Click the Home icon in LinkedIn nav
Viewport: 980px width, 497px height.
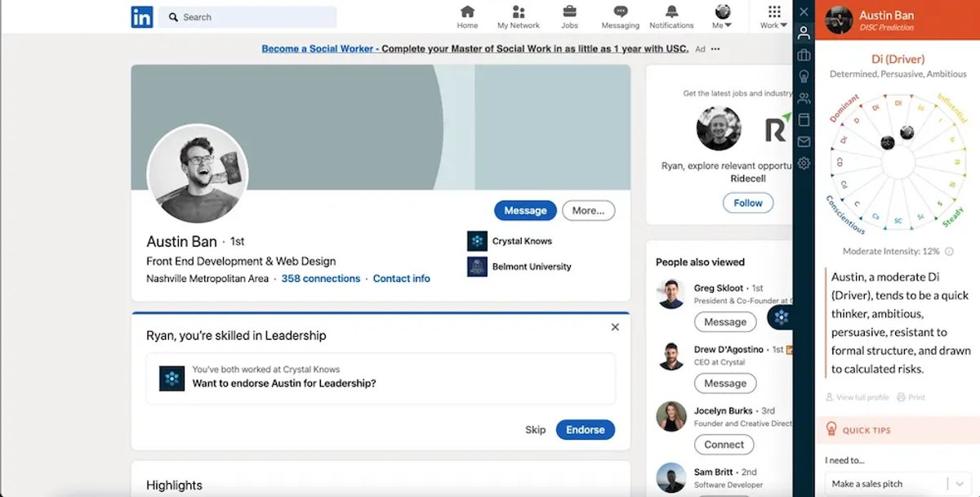point(467,11)
